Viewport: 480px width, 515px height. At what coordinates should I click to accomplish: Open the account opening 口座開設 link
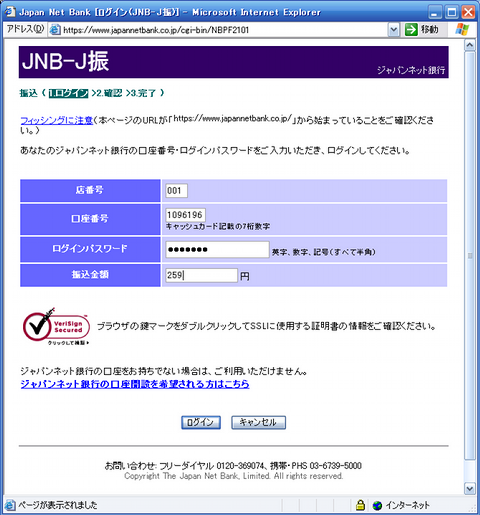135,384
